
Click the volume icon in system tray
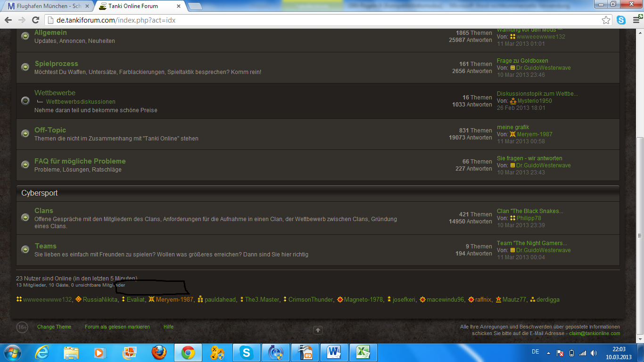click(594, 353)
